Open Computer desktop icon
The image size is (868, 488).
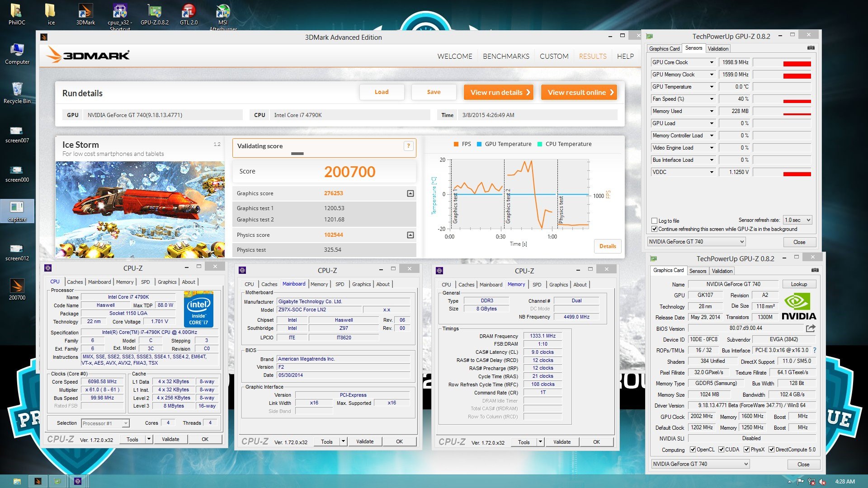(x=17, y=54)
